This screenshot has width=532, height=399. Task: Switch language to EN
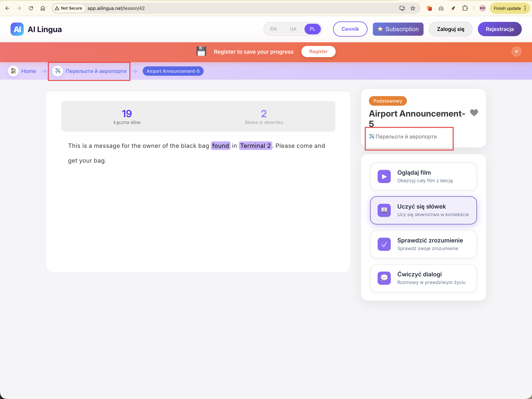click(273, 29)
